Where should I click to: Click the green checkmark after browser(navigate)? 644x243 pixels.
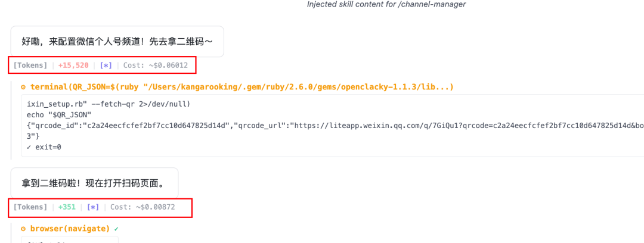pyautogui.click(x=116, y=228)
